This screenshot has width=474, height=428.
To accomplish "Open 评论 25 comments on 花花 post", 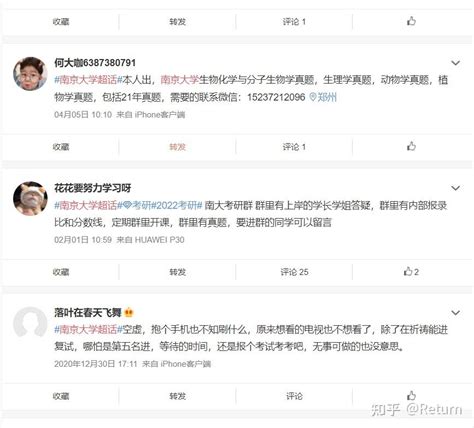I will (x=294, y=272).
